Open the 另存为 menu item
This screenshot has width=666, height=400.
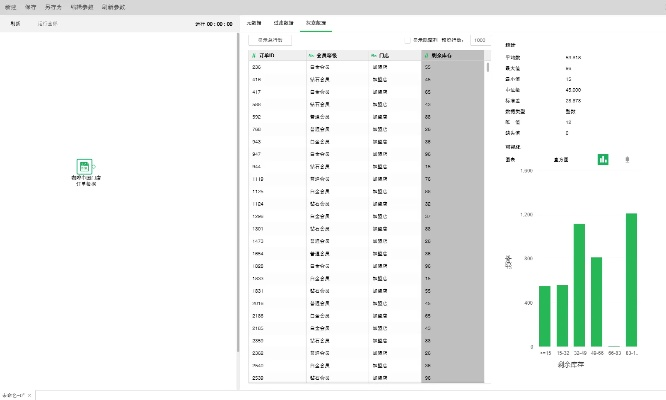click(x=58, y=7)
